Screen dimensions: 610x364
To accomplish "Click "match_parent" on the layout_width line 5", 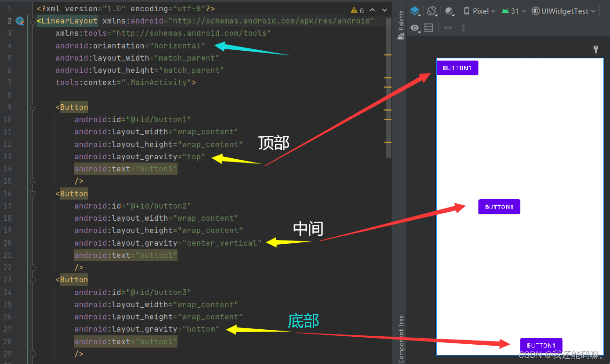I will [189, 58].
